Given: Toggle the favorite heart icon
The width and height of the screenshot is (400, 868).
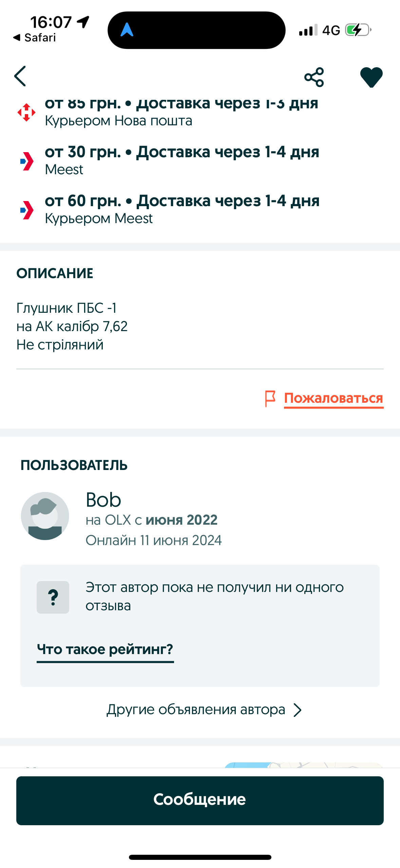Looking at the screenshot, I should tap(371, 77).
